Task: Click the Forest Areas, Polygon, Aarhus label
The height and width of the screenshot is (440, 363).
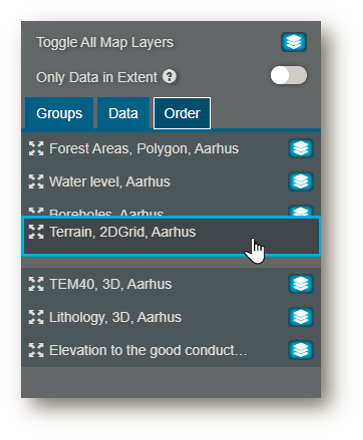Action: tap(144, 149)
